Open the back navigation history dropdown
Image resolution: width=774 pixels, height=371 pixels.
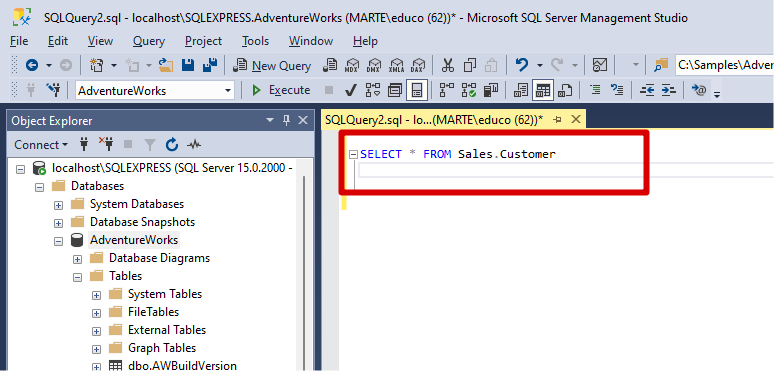49,65
